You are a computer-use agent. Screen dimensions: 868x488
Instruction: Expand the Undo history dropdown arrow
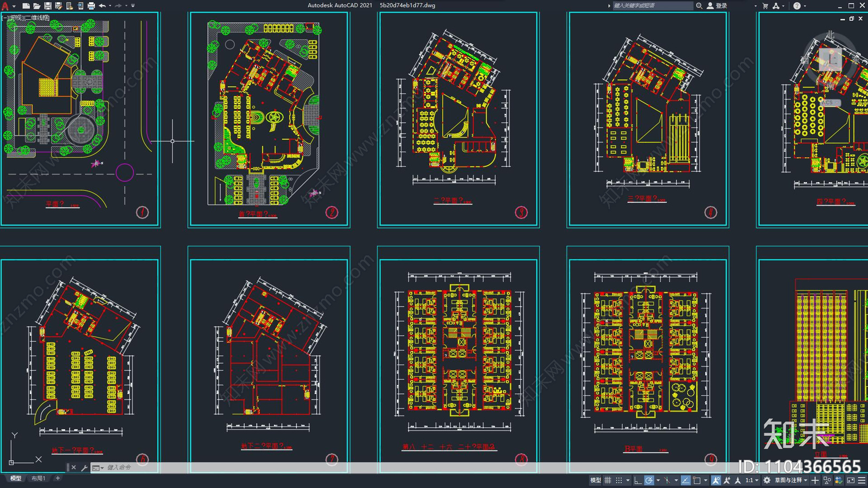tap(110, 6)
